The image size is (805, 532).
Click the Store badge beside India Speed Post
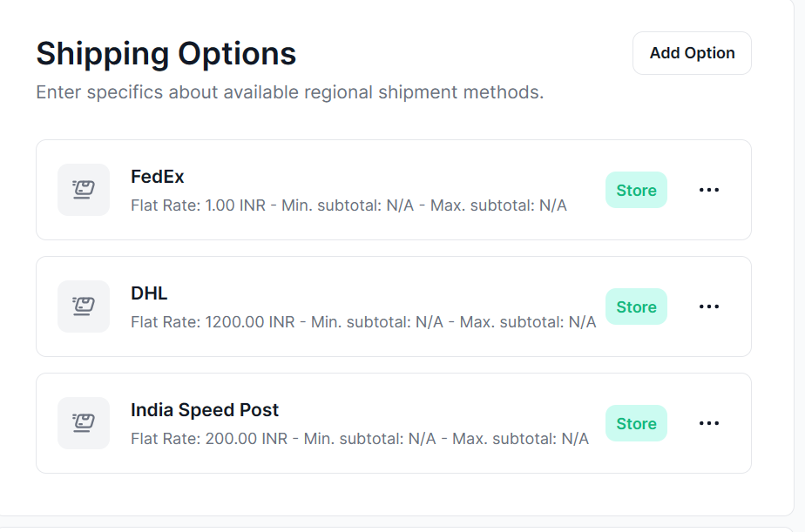[x=636, y=423]
